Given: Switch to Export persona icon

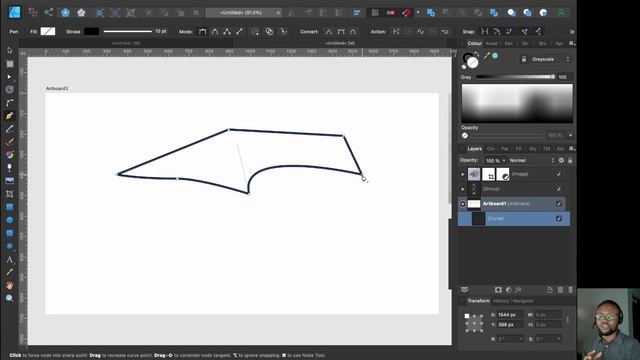Looking at the screenshot, I should 49,13.
